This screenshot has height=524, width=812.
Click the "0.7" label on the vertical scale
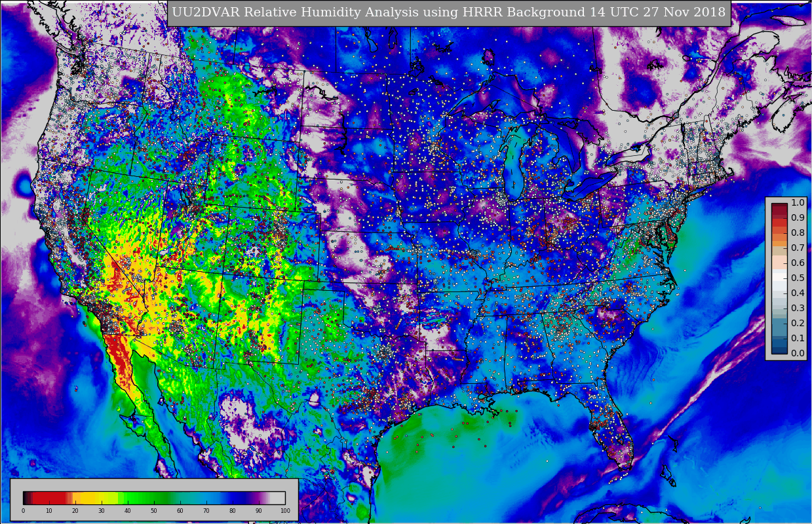[798, 248]
